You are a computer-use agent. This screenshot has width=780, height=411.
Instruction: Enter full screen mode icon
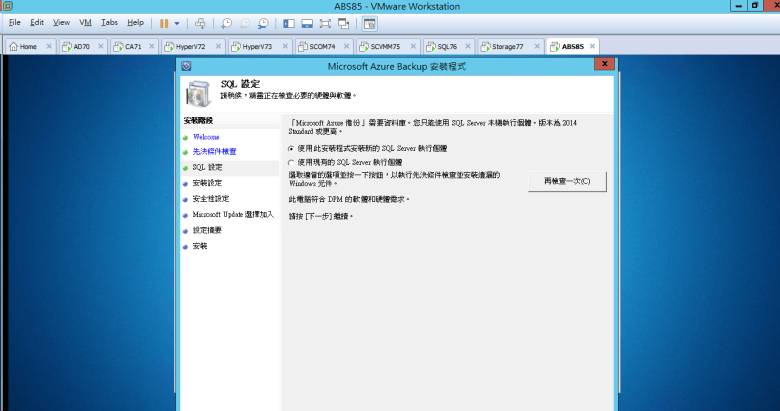327,22
